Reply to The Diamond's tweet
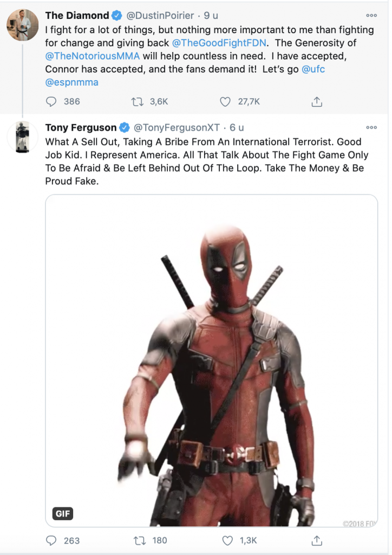 [x=51, y=102]
